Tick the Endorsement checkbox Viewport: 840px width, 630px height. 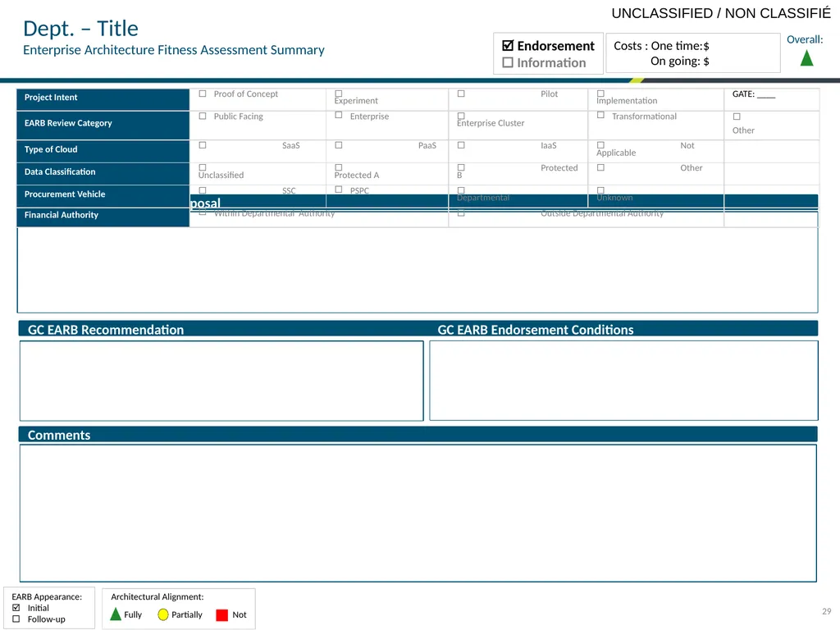click(508, 46)
